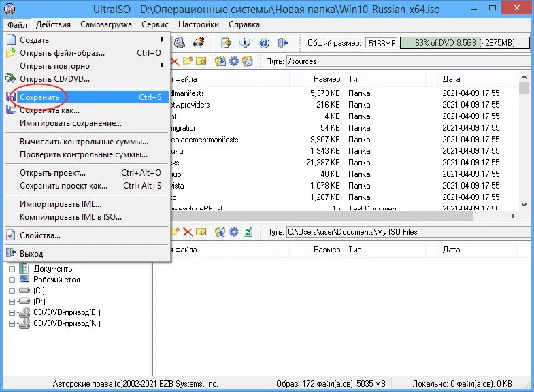Expand the Документы tree node
Screen dimensions: 534x392
[x=12, y=269]
